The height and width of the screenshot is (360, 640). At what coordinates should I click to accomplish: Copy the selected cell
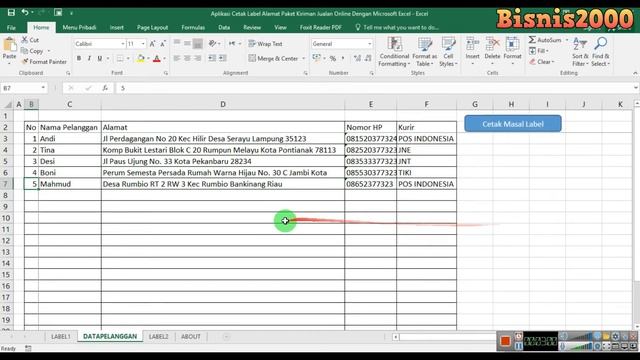coord(32,51)
